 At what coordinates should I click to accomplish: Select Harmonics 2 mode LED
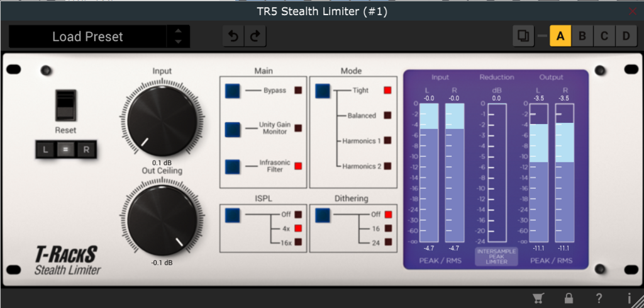(x=387, y=166)
